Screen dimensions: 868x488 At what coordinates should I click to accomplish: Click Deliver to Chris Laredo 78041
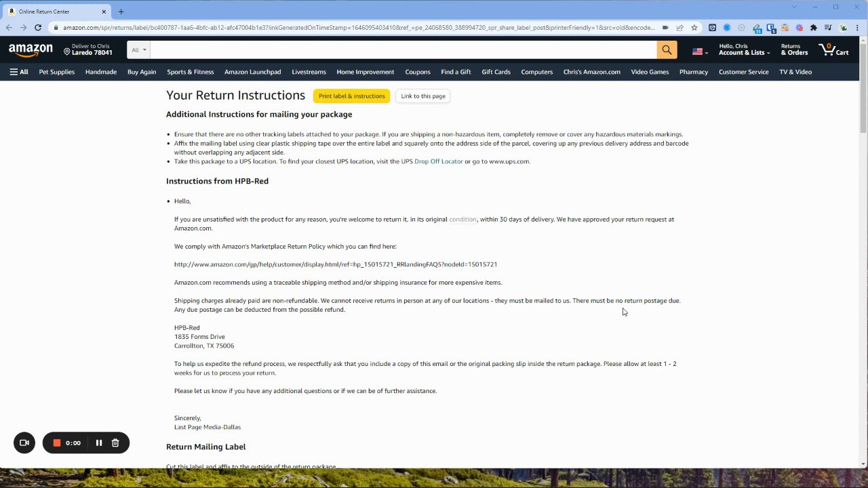[x=88, y=49]
